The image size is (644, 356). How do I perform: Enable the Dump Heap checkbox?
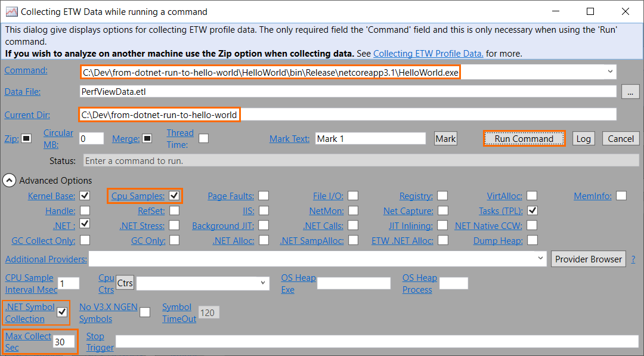[x=532, y=240]
